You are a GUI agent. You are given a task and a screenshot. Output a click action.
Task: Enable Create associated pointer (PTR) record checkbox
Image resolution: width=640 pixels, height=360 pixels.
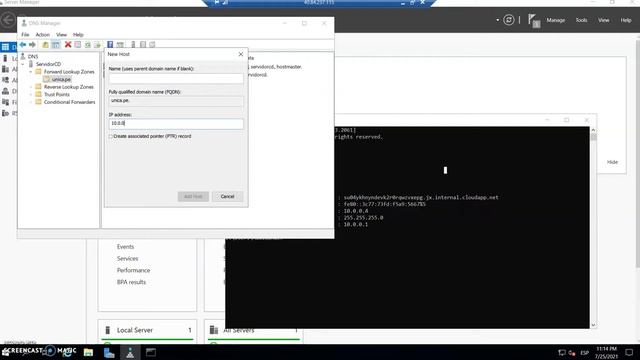tap(111, 136)
